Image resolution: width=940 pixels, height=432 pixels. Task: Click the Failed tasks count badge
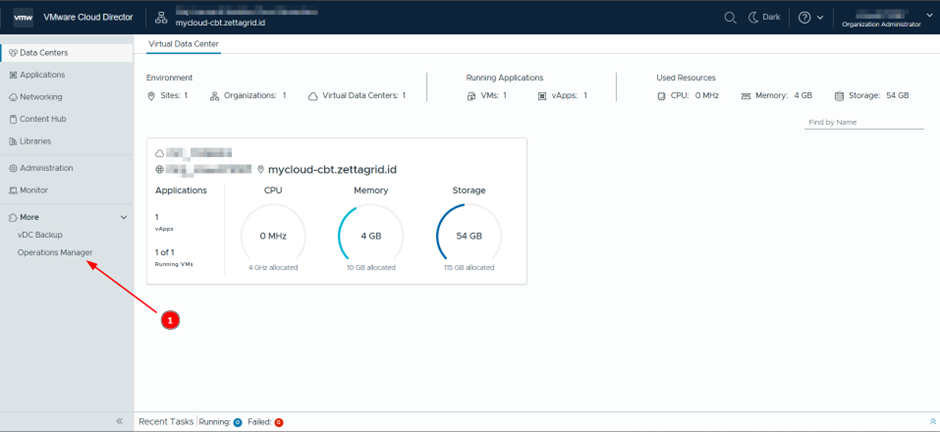tap(279, 422)
